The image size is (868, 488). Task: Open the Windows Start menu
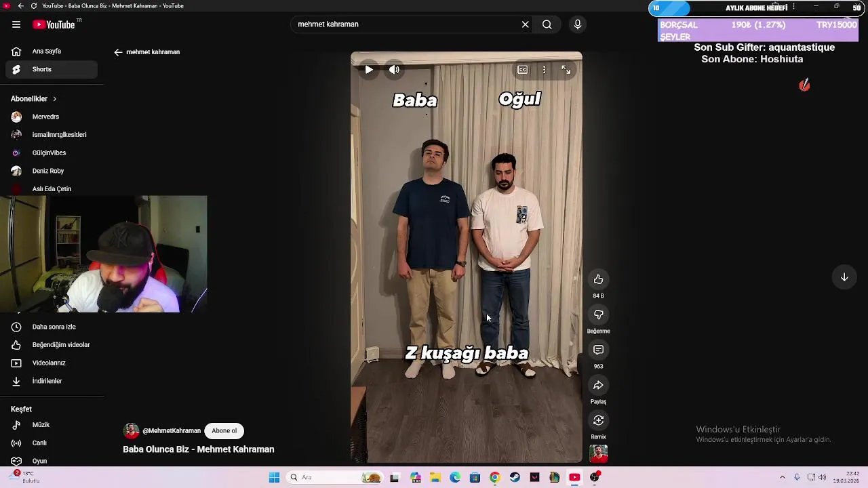(x=274, y=477)
